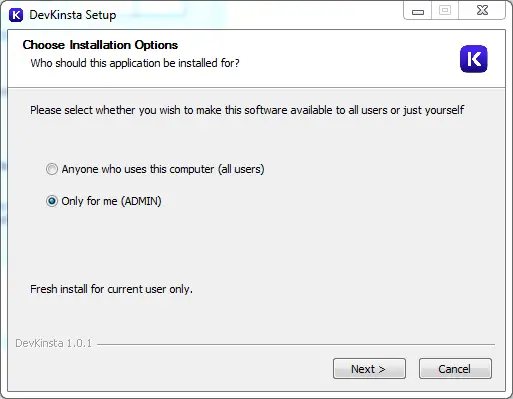Click the 'Who should this application be installed for?' subtitle
This screenshot has width=513, height=399.
pyautogui.click(x=135, y=63)
